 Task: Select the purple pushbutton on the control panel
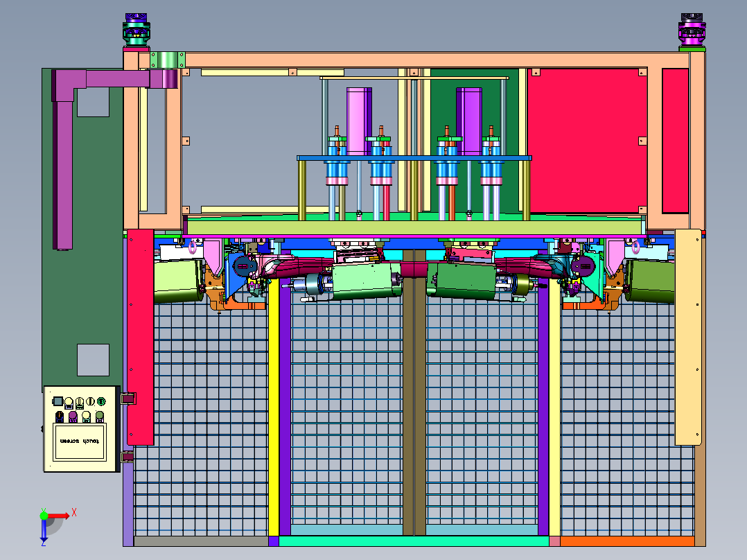point(73,417)
